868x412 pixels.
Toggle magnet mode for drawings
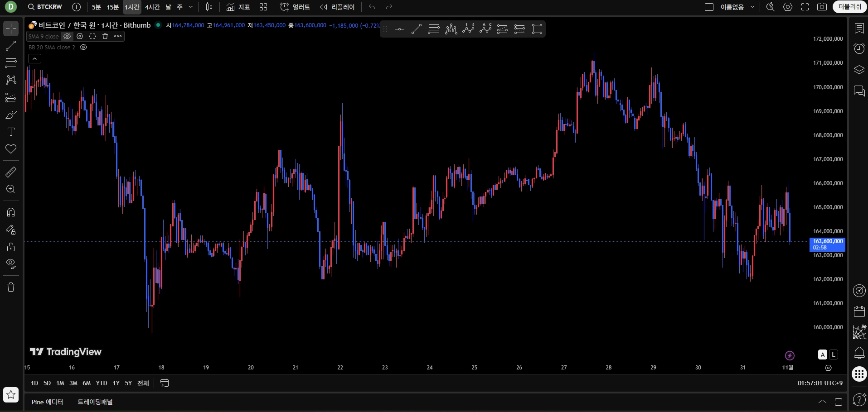click(11, 212)
